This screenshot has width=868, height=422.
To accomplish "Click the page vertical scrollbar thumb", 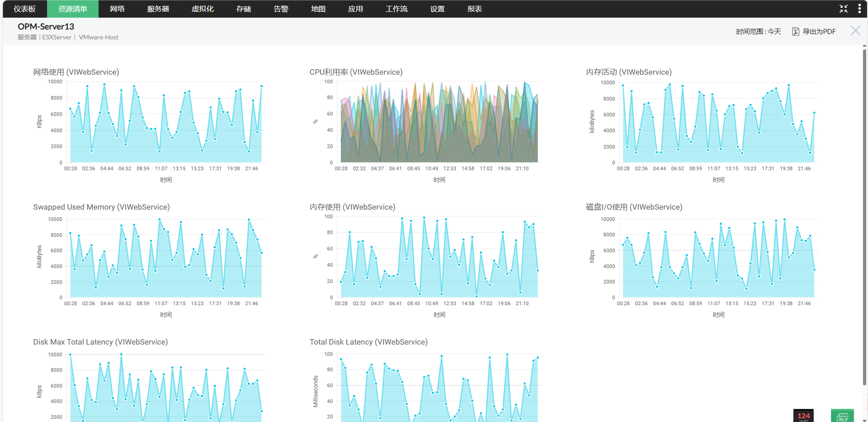I will coord(864,217).
